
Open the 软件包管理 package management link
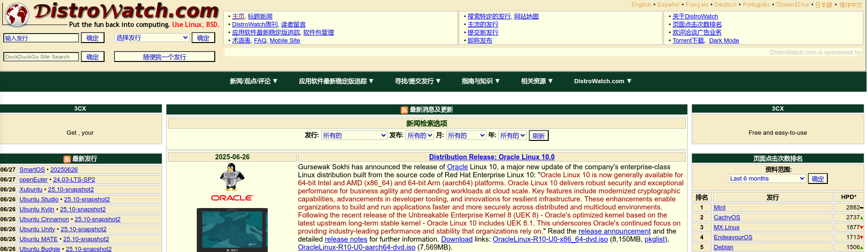[318, 33]
